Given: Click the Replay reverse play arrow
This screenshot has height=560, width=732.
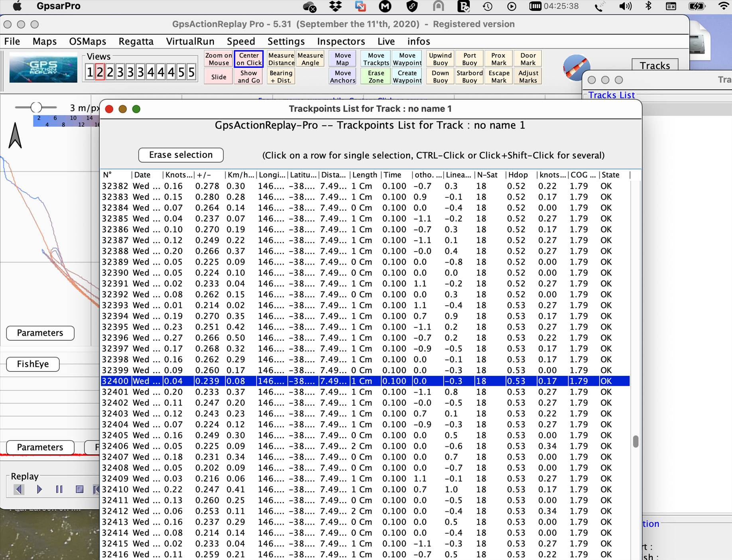Looking at the screenshot, I should [x=19, y=489].
